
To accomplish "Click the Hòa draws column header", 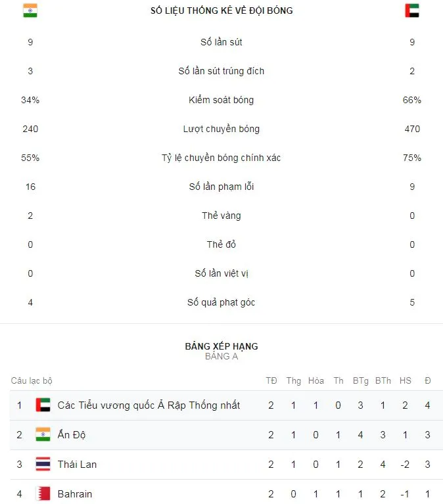I will coord(316,380).
